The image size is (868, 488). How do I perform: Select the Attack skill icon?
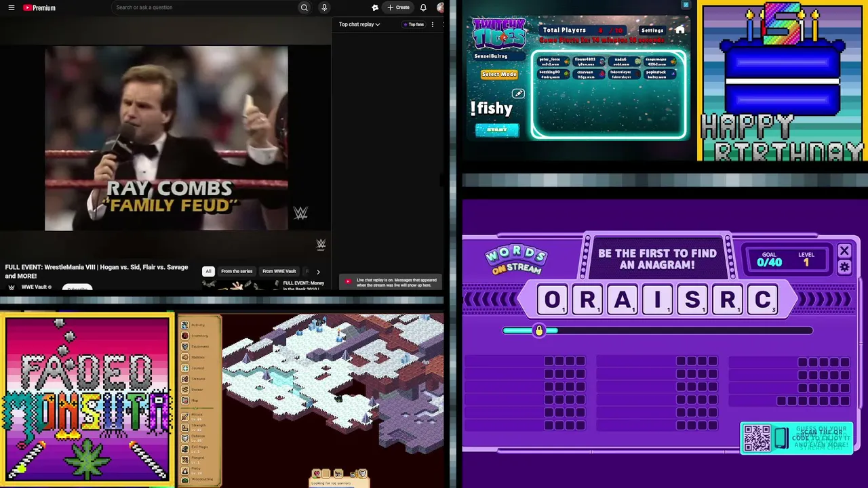(x=184, y=416)
